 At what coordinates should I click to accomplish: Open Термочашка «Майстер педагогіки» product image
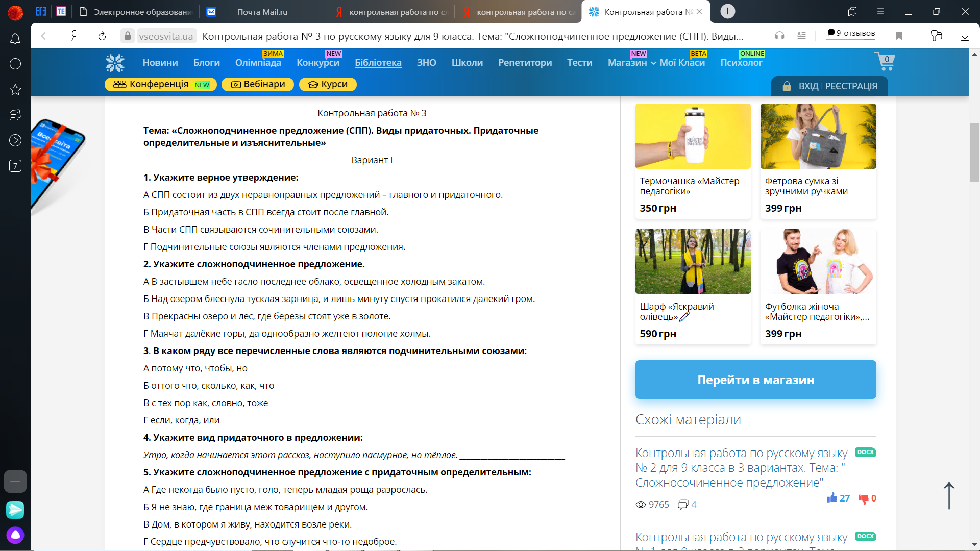pos(693,136)
